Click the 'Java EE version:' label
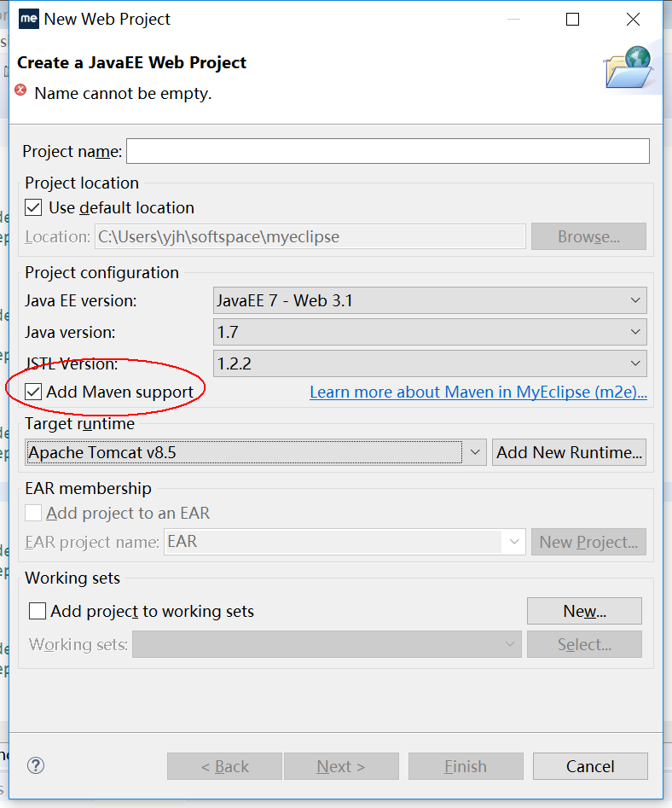This screenshot has width=672, height=808. click(81, 301)
